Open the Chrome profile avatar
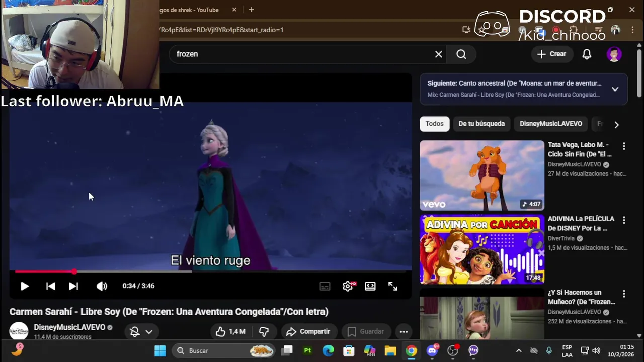This screenshot has width=644, height=362. tap(615, 30)
